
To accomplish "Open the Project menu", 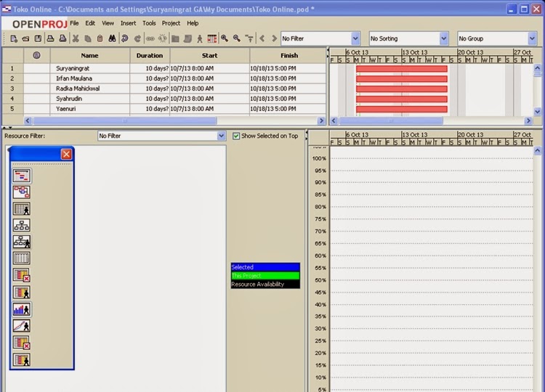I will coord(171,23).
